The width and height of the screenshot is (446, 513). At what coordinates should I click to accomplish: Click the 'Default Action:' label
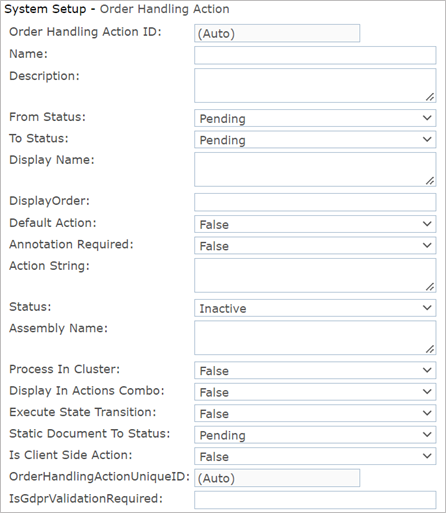(53, 223)
